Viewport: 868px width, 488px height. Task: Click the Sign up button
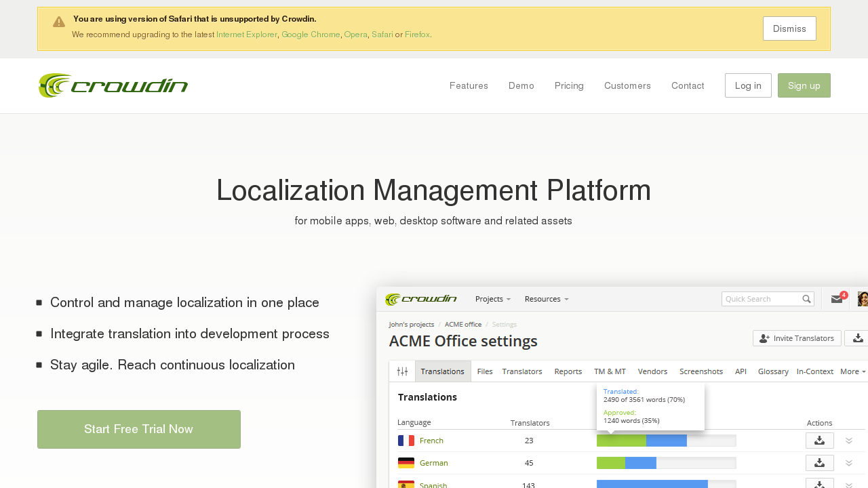click(804, 85)
